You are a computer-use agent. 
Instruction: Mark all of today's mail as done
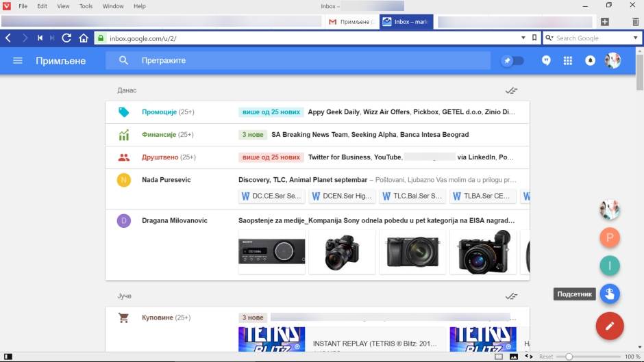coord(510,90)
